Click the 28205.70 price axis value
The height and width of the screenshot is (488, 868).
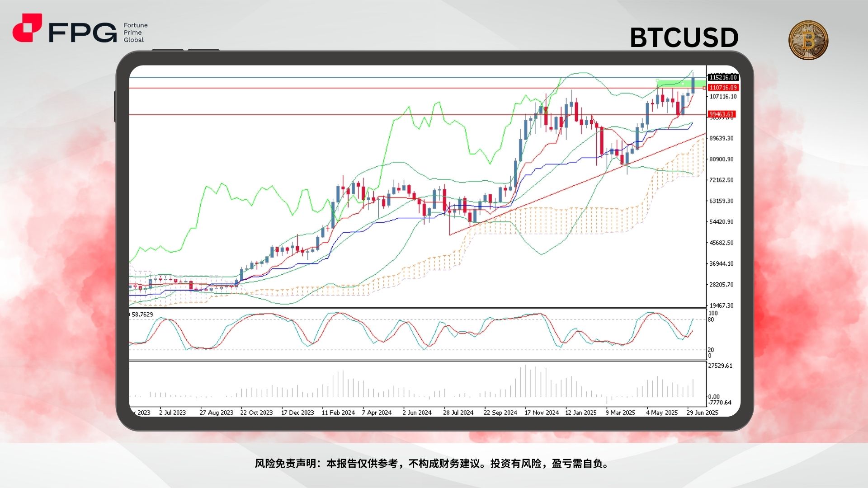click(722, 285)
